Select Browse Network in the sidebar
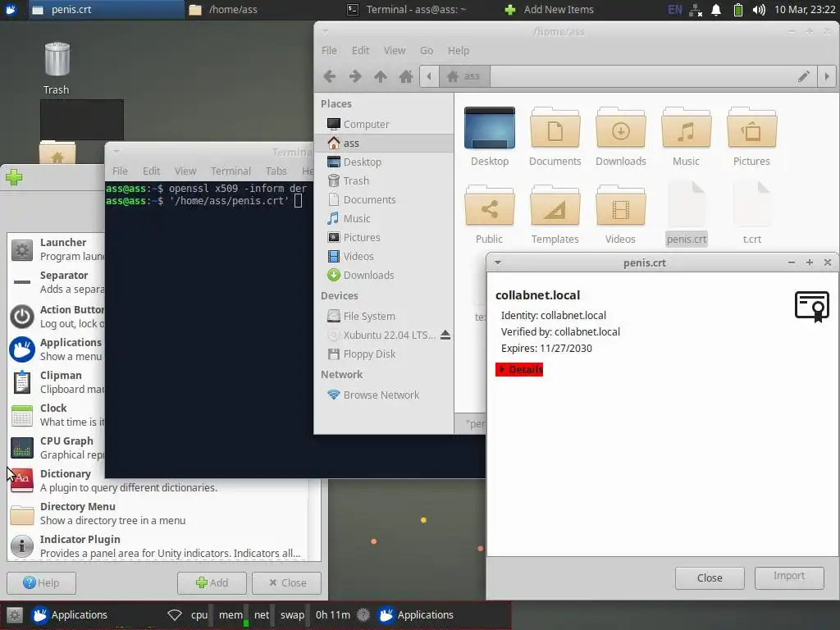Screen dimensions: 840x630 click(x=384, y=395)
